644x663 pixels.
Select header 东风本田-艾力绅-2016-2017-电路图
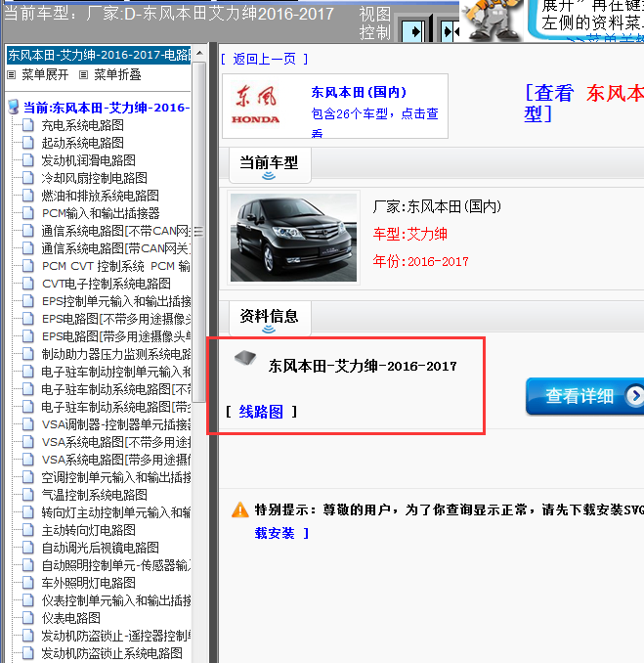coord(100,55)
